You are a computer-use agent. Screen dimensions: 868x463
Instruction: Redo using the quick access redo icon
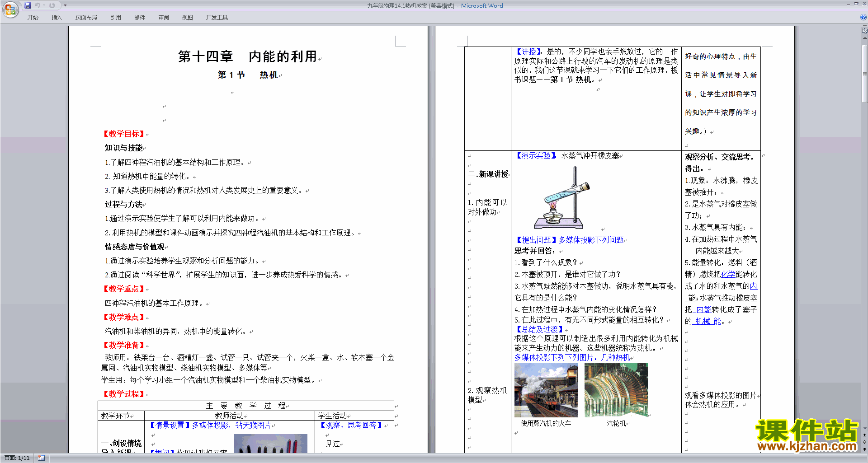coord(52,5)
